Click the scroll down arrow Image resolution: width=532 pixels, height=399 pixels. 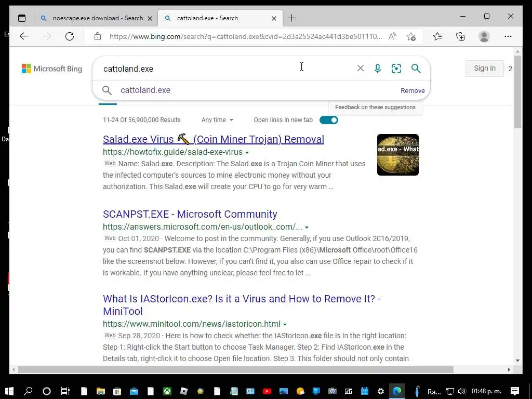(517, 361)
